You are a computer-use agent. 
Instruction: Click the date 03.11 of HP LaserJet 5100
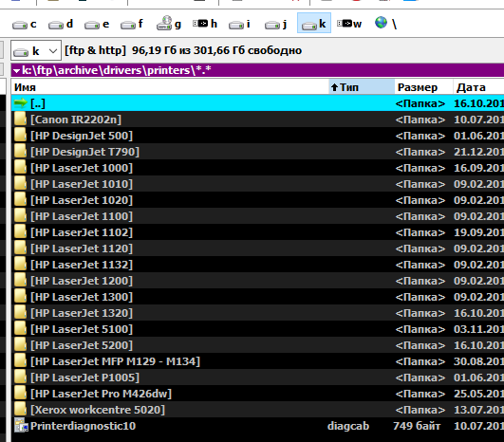pyautogui.click(x=478, y=329)
